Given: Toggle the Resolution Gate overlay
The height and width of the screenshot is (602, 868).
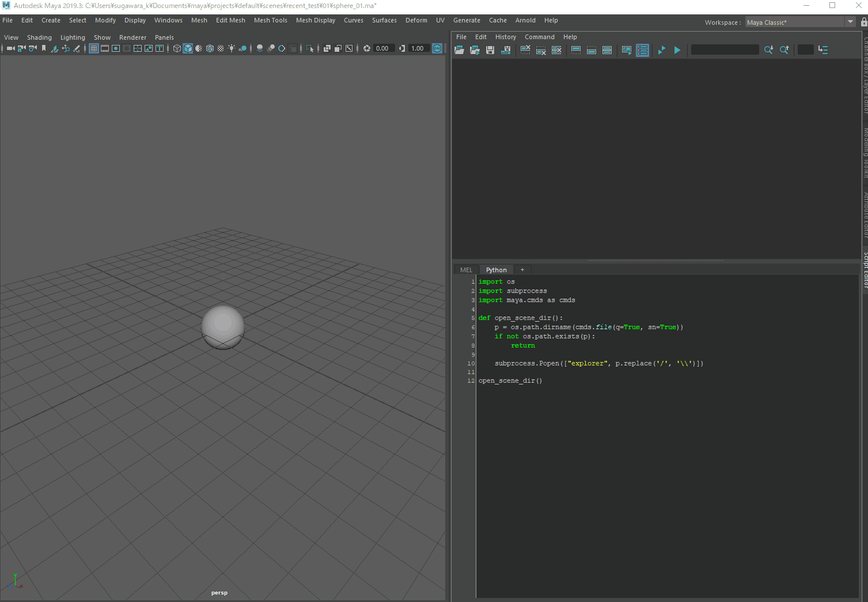Looking at the screenshot, I should (x=116, y=48).
